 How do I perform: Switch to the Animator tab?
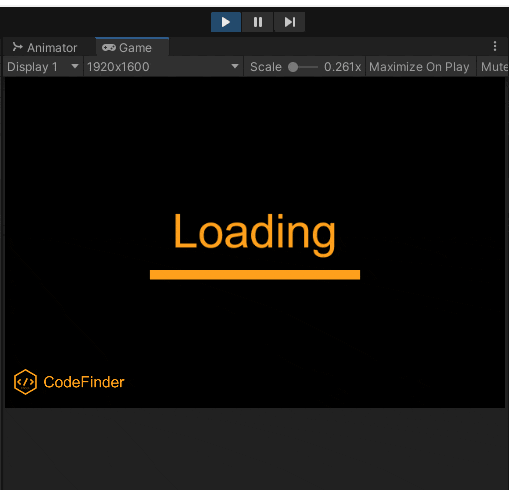tap(45, 48)
